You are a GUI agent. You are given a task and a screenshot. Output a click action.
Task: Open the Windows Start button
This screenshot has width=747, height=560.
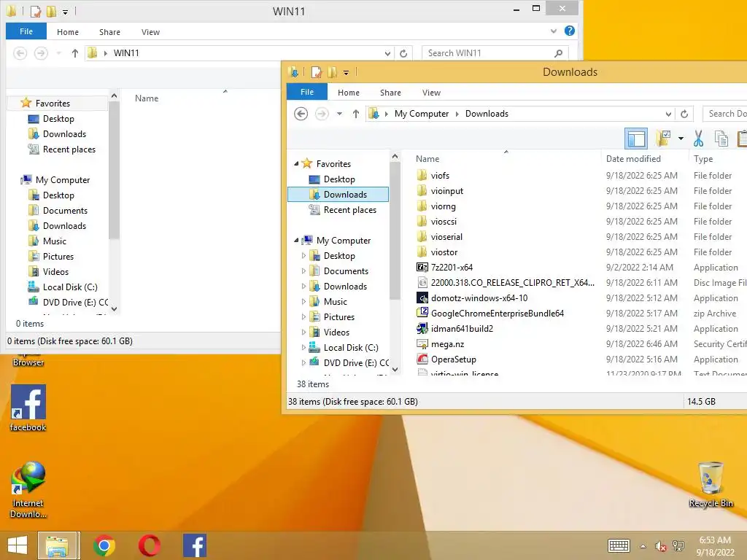[x=18, y=545]
